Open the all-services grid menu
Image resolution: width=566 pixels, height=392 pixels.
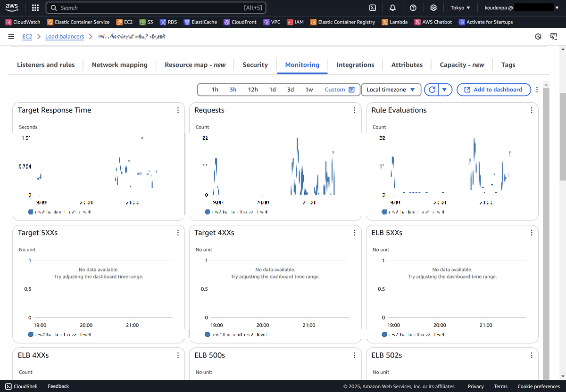click(x=35, y=8)
